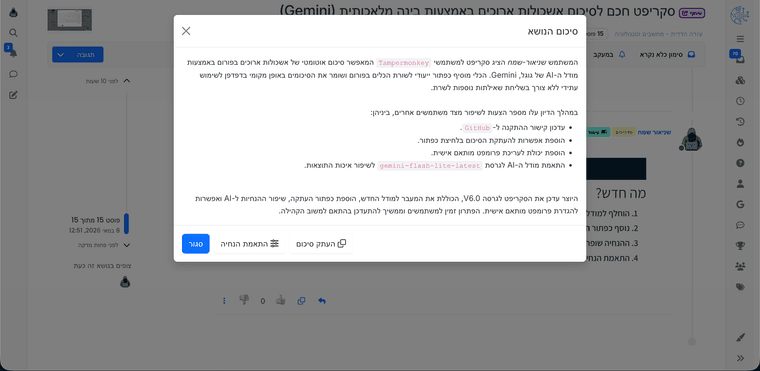Click the blue סגור close button
The height and width of the screenshot is (371, 760).
[x=196, y=243]
